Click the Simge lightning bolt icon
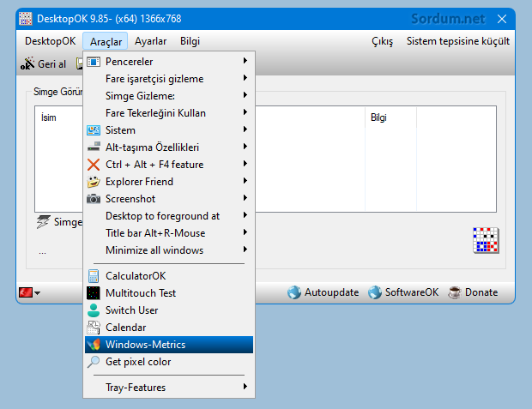The width and height of the screenshot is (532, 409). (x=43, y=222)
